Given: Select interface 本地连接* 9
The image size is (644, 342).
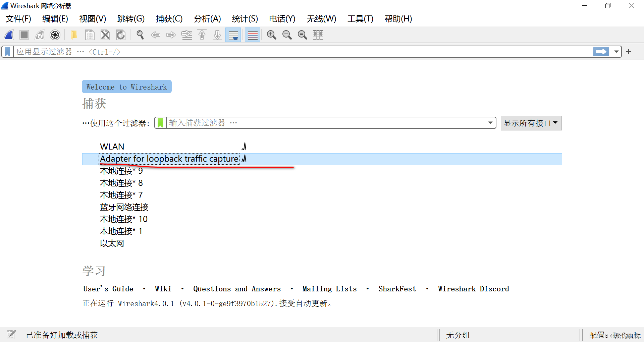Looking at the screenshot, I should 121,171.
